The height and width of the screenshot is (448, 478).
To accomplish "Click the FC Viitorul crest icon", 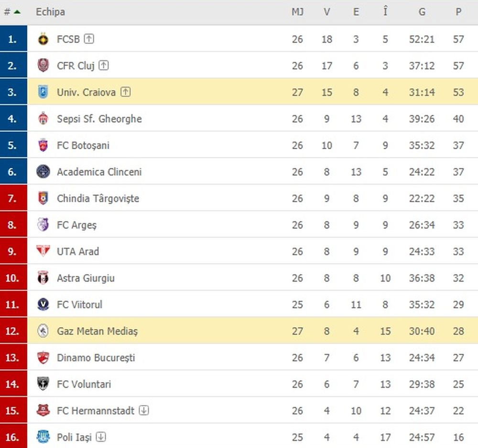I will [43, 305].
